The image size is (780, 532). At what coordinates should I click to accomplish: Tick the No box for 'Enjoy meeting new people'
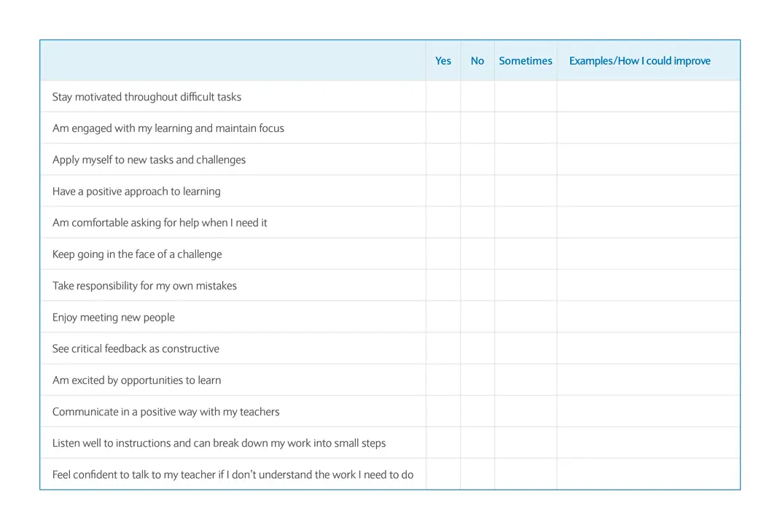[x=477, y=317]
